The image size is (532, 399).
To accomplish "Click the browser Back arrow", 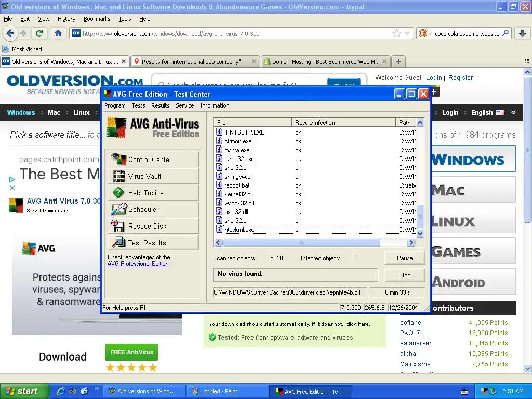I will tap(10, 33).
